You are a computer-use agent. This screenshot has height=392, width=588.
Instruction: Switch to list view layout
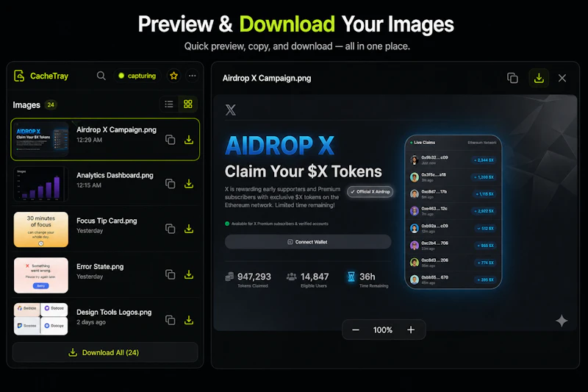169,104
